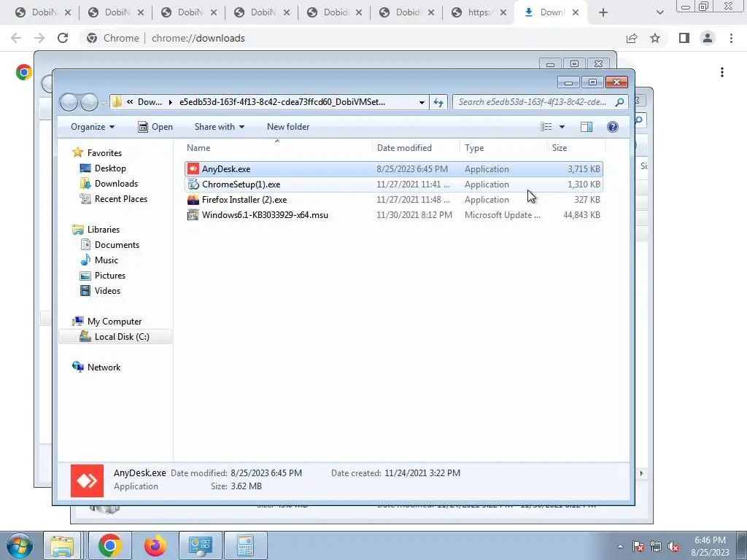Viewport: 747px width, 560px height.
Task: Select ChromeSetup(1).exe in file list
Action: click(393, 184)
